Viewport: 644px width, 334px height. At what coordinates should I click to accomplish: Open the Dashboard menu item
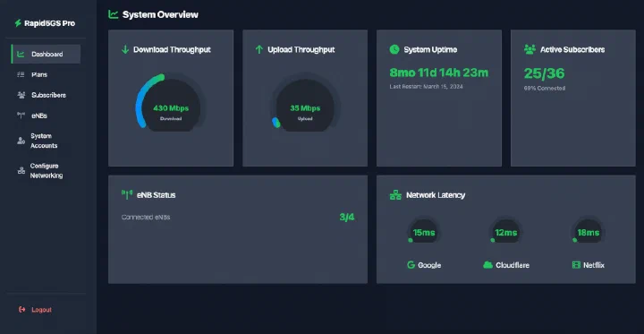click(46, 54)
